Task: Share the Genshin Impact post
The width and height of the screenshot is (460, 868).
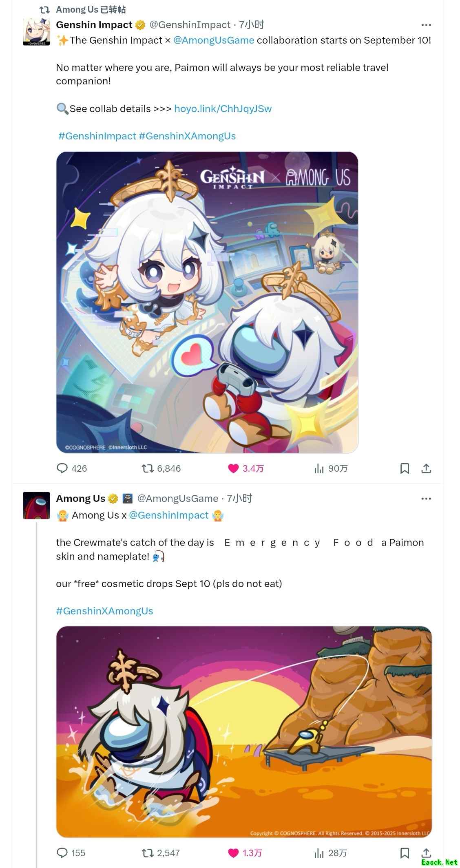Action: 426,468
